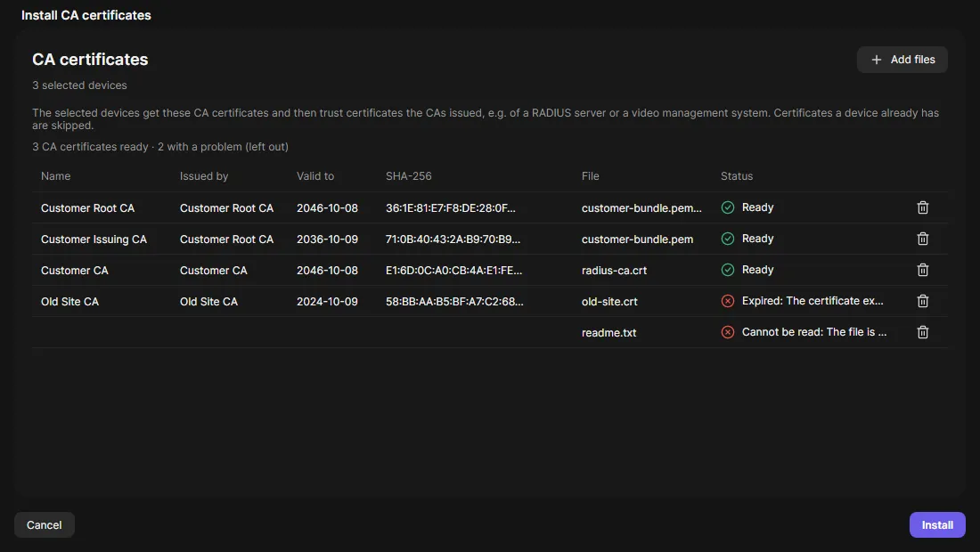Add more certificate files

[902, 60]
